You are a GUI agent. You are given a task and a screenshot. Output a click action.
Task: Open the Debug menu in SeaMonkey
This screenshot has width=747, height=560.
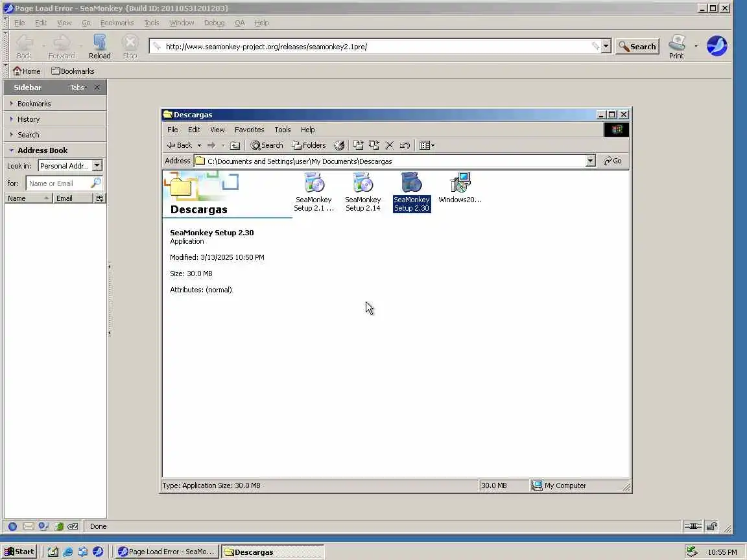pos(215,23)
